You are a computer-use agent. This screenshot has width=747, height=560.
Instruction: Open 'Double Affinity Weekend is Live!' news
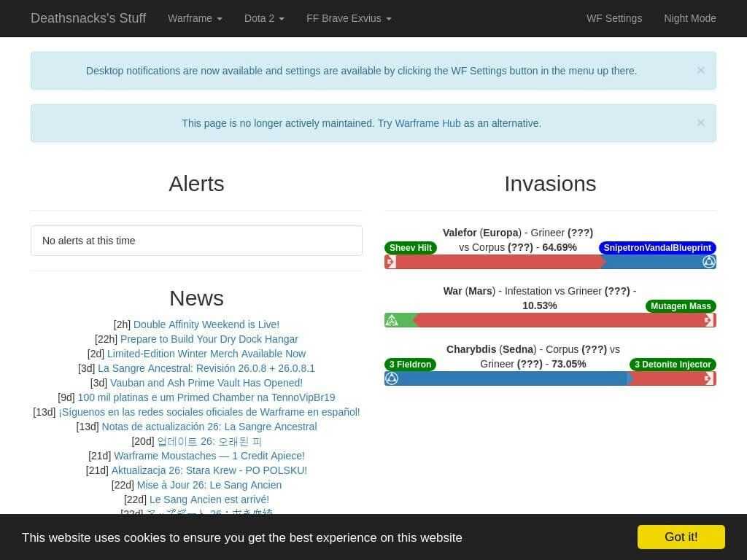pyautogui.click(x=206, y=324)
